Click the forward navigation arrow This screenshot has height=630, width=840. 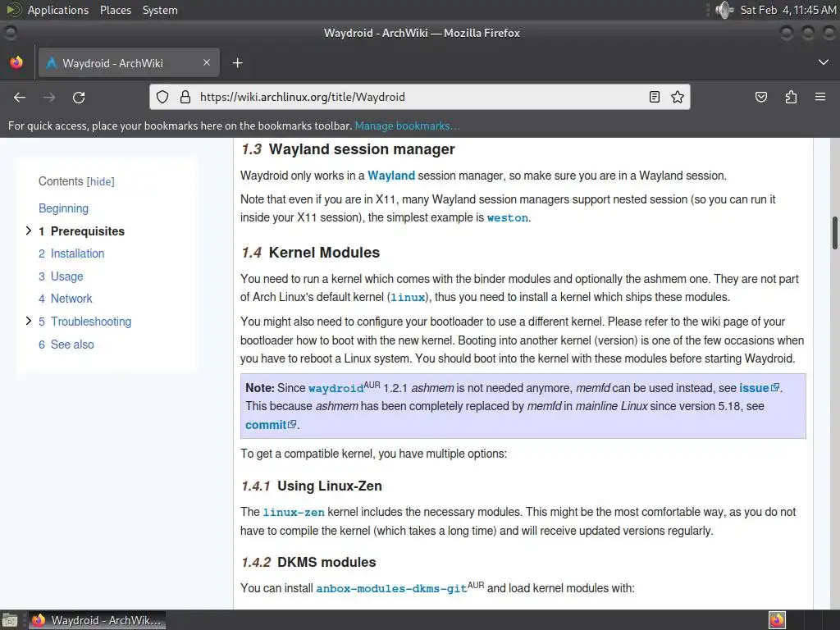coord(49,97)
